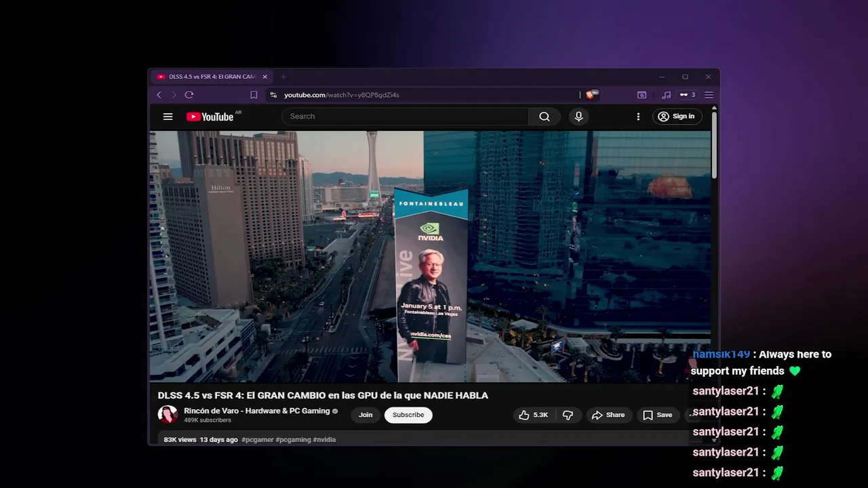
Task: Open the browser wallet/screenshot toolbar icon
Action: click(x=642, y=95)
